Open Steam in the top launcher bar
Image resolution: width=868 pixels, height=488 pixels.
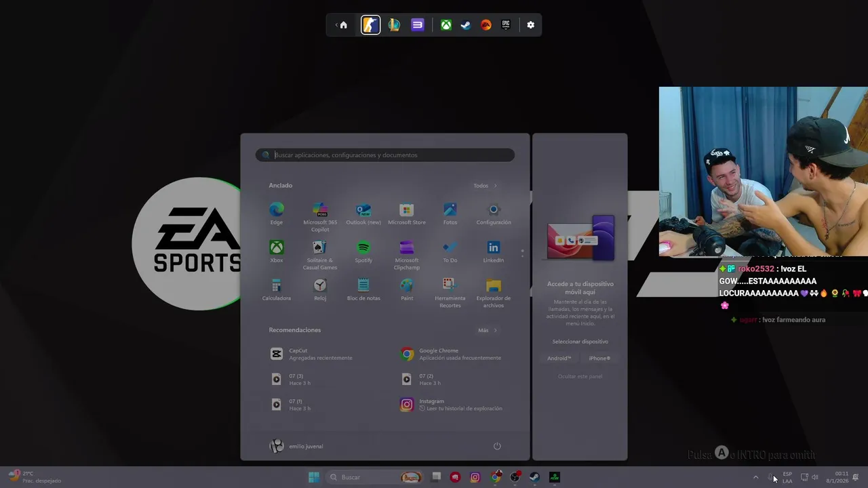pos(466,25)
